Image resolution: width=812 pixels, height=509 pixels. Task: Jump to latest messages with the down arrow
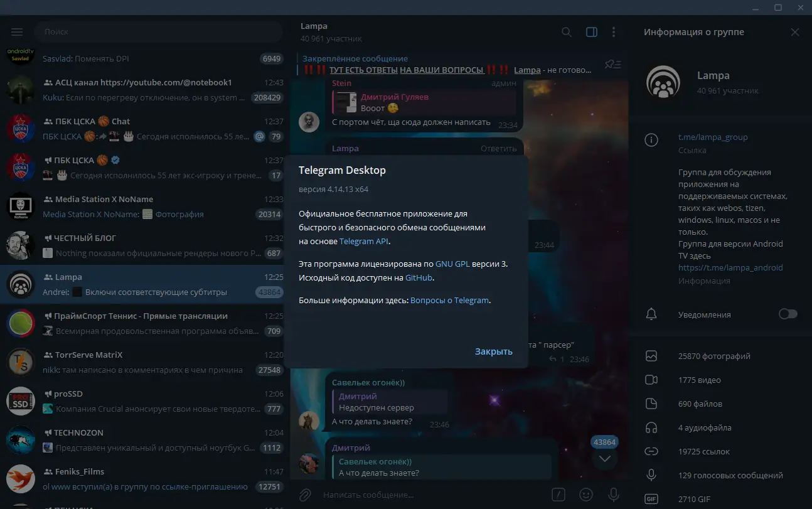(605, 458)
